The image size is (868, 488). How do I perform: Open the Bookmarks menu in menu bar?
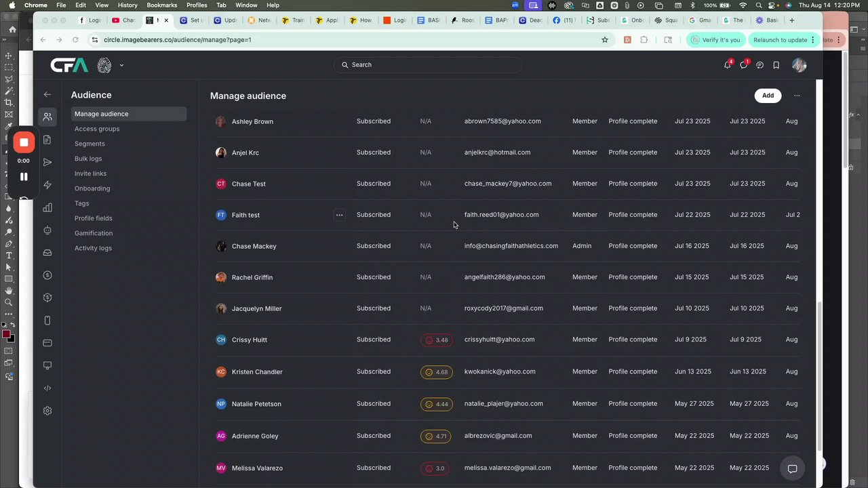[161, 5]
